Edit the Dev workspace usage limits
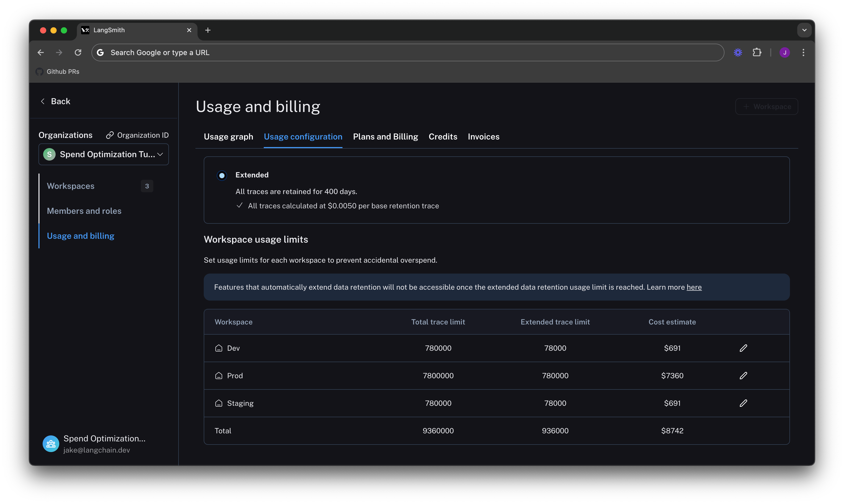Screen dimensions: 844x504 point(743,348)
